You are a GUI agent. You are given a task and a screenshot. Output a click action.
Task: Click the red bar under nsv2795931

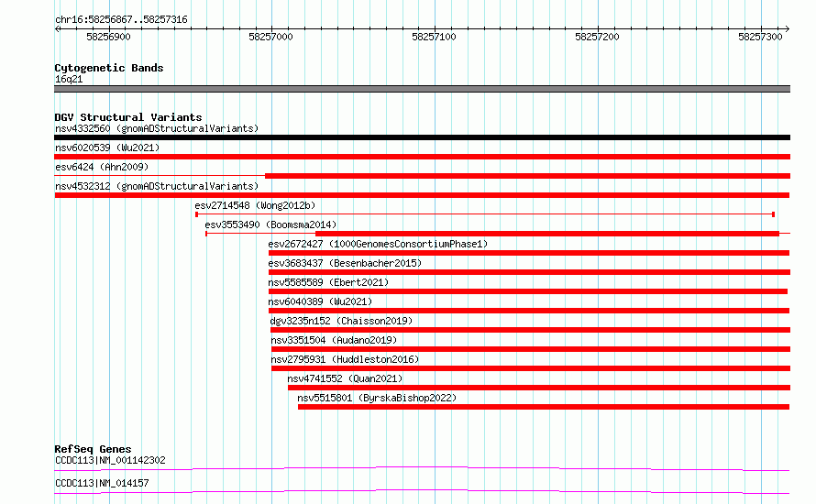click(531, 368)
